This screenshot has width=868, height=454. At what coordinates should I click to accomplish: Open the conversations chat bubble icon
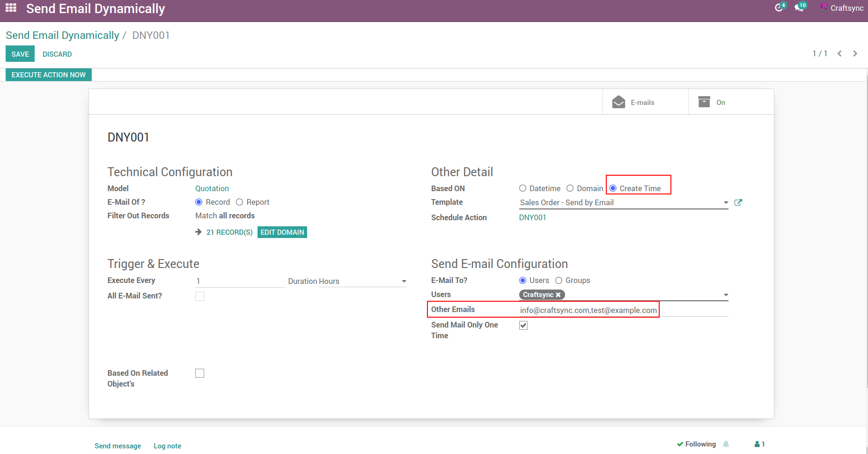point(799,7)
